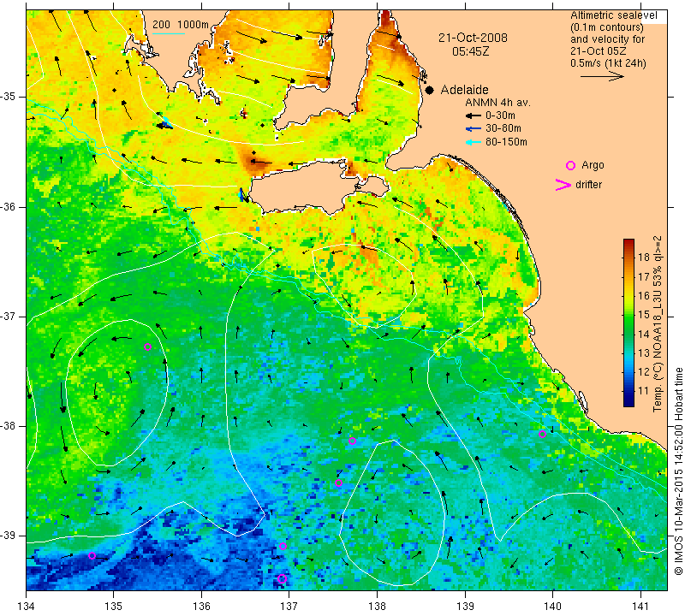
Task: Click the 'and velocity for' caption line
Action: click(608, 38)
